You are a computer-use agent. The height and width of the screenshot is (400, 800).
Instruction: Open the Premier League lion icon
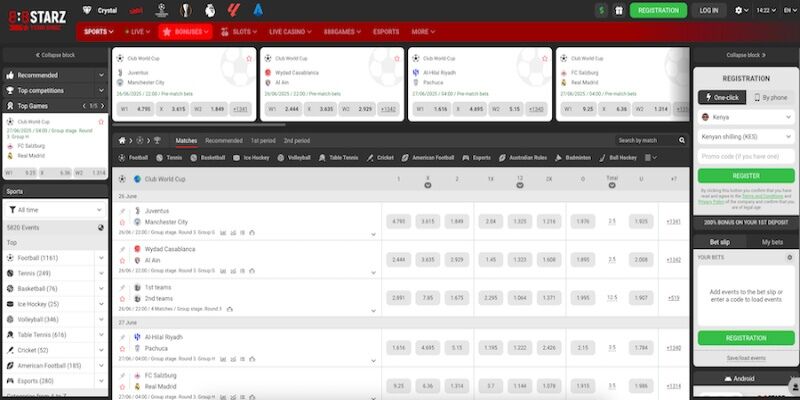tap(210, 10)
